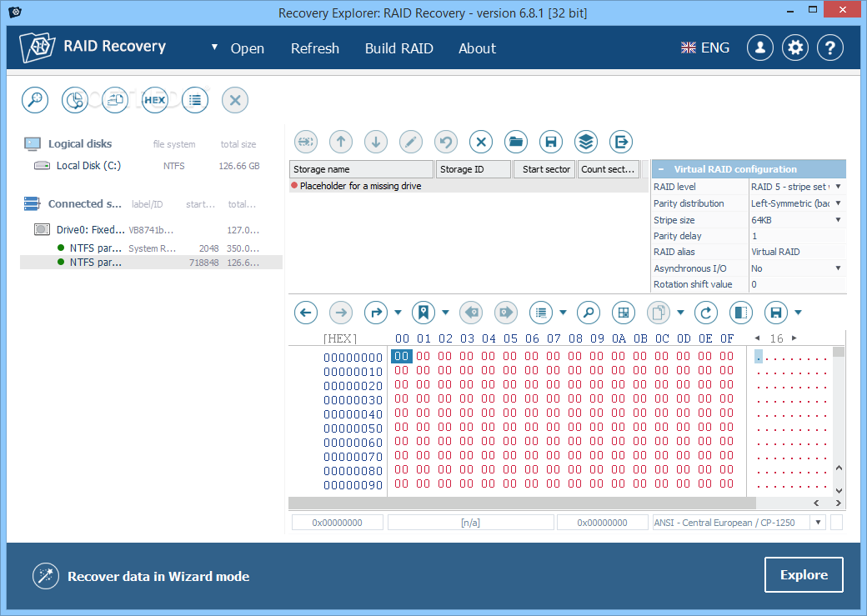Go back using hex viewer left arrow
The height and width of the screenshot is (616, 867).
(x=306, y=313)
